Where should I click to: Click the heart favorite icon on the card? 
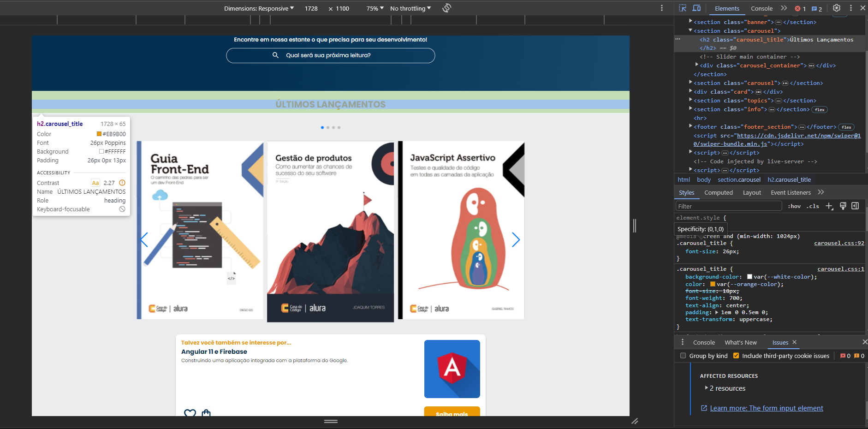[190, 413]
